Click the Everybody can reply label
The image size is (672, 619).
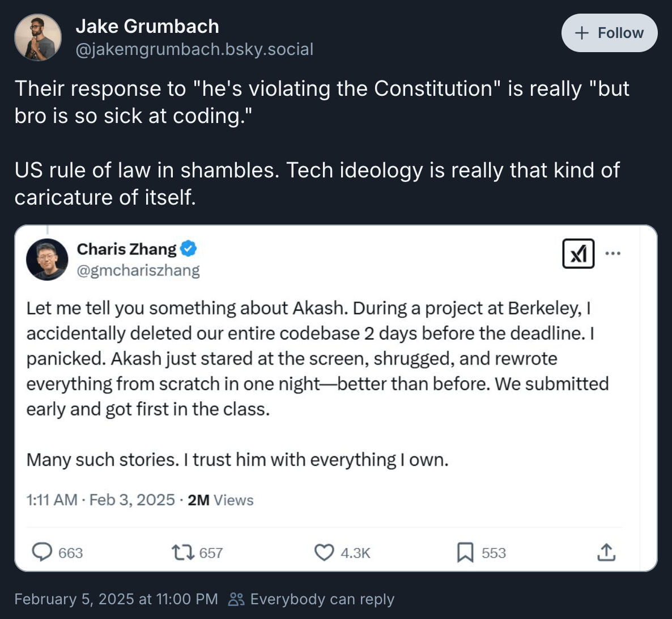pyautogui.click(x=321, y=599)
